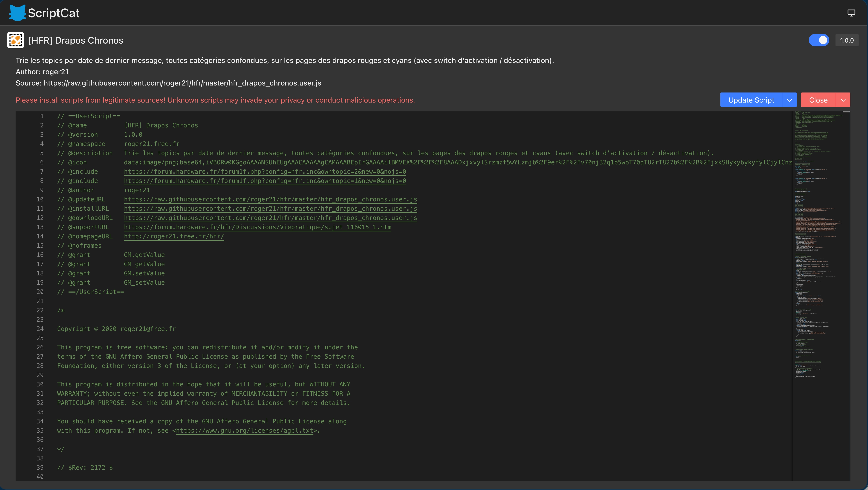Click the '@author roger21' code line

coord(103,190)
